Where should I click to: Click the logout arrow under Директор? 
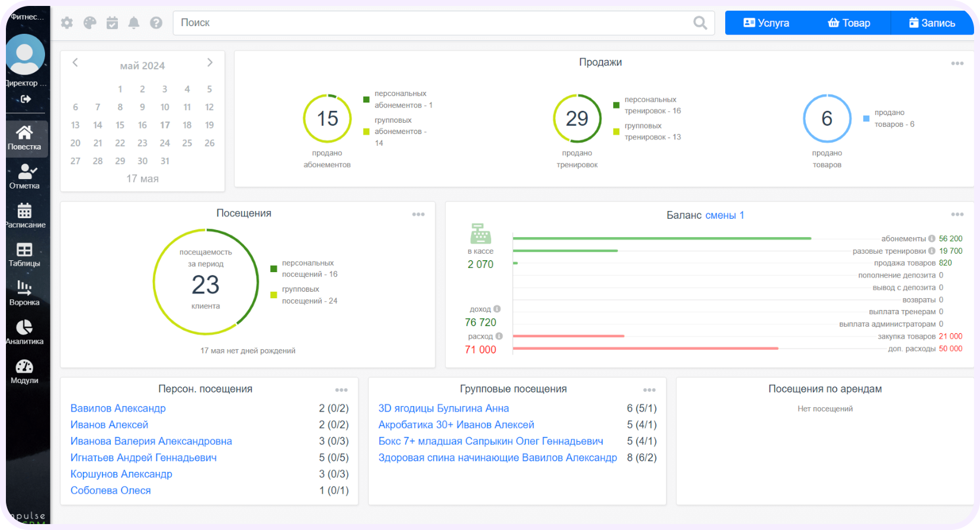click(25, 99)
